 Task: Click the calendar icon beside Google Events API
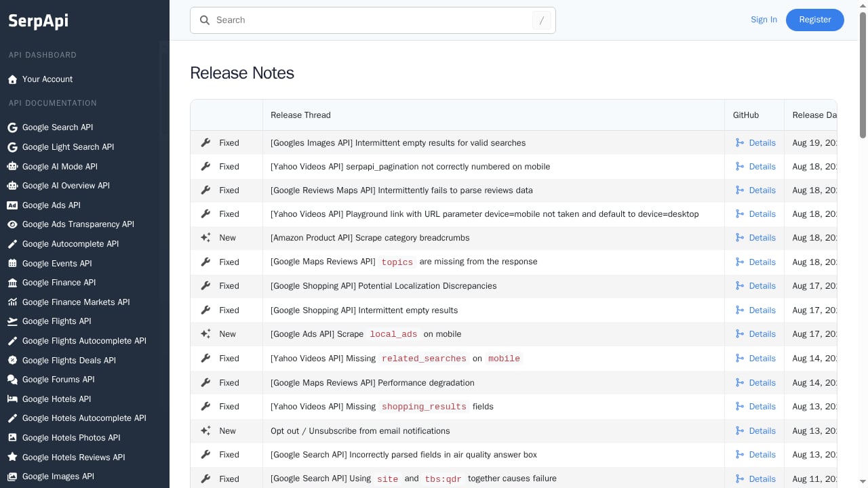coord(12,264)
